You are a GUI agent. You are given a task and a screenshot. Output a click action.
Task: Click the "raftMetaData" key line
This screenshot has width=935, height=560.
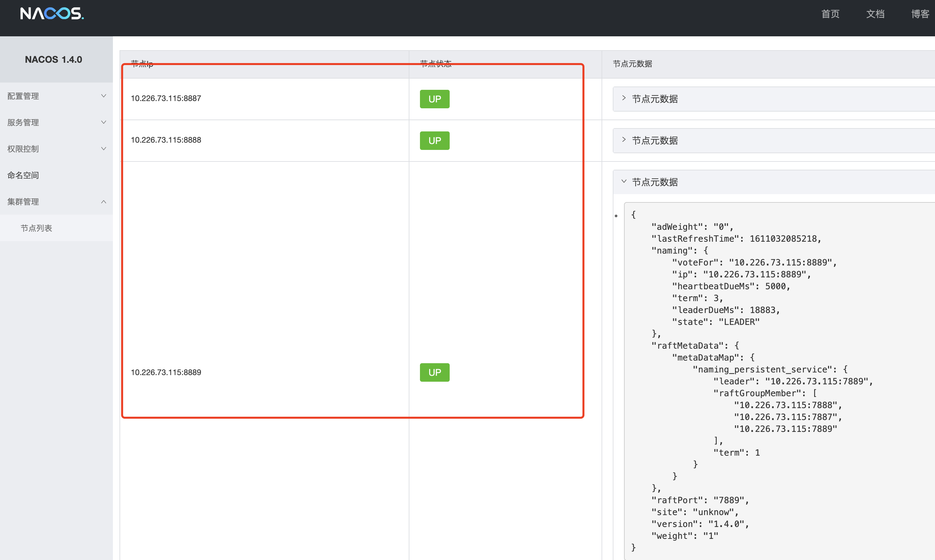[695, 346]
